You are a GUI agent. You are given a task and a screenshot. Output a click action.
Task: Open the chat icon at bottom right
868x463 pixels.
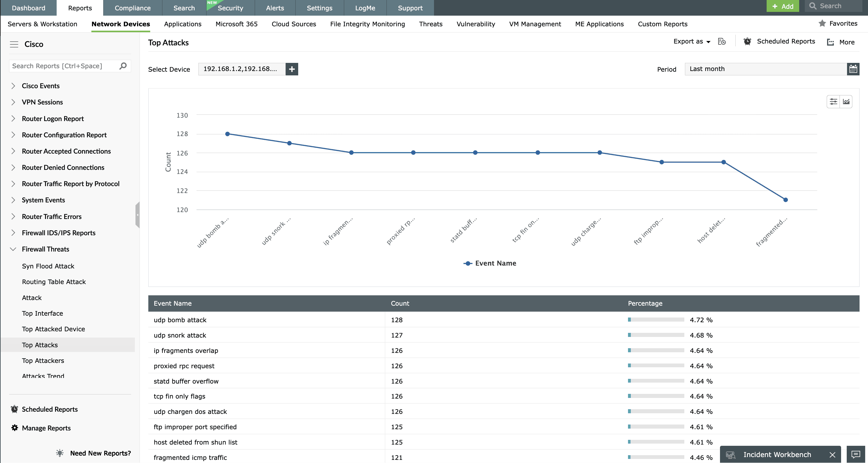click(855, 455)
